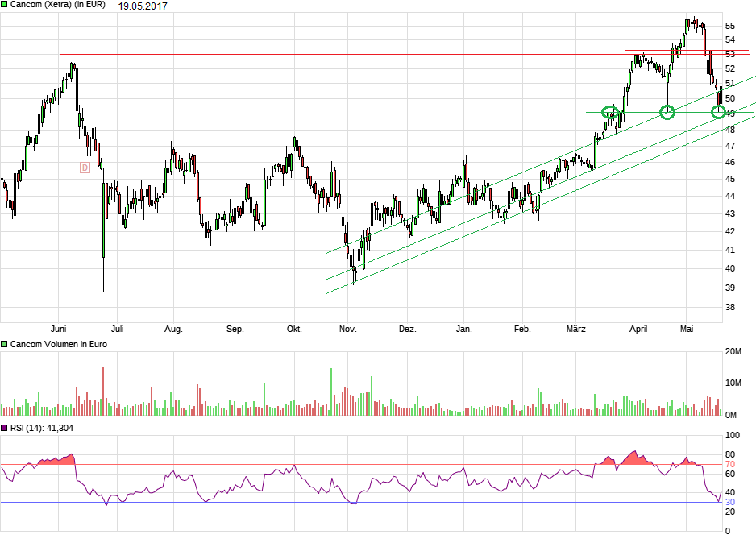The width and height of the screenshot is (756, 543).
Task: Click the purple RSI legend square
Action: [4, 428]
